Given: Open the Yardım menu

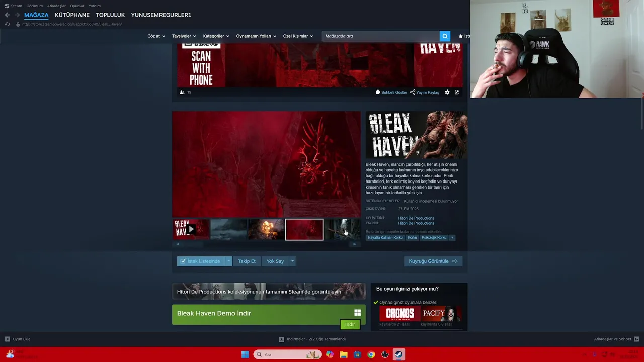Looking at the screenshot, I should (x=95, y=6).
